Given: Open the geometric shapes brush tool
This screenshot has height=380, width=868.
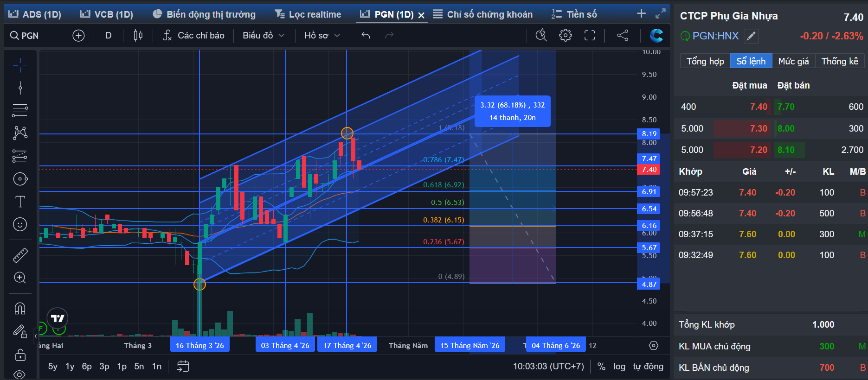Looking at the screenshot, I should click(x=20, y=179).
